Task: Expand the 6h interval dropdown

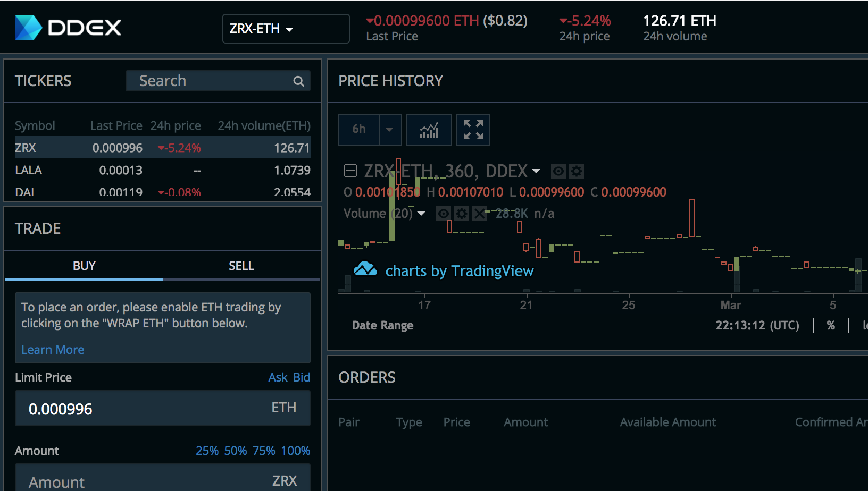Action: click(389, 129)
